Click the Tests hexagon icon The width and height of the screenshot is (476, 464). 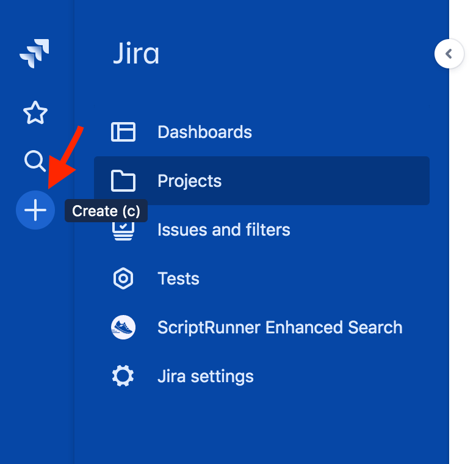pos(123,278)
